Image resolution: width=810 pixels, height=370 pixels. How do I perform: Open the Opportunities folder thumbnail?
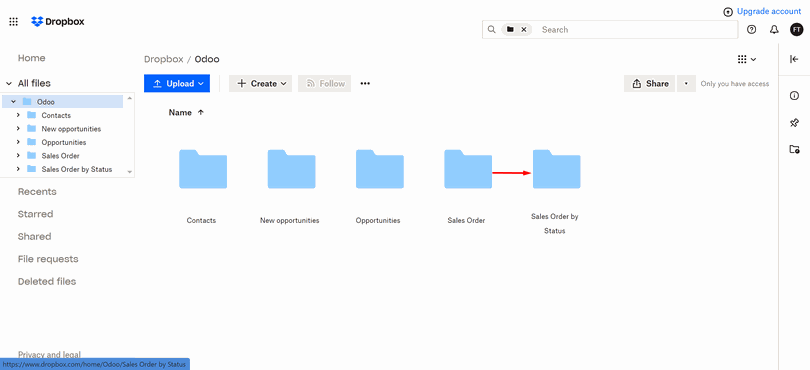coord(380,169)
